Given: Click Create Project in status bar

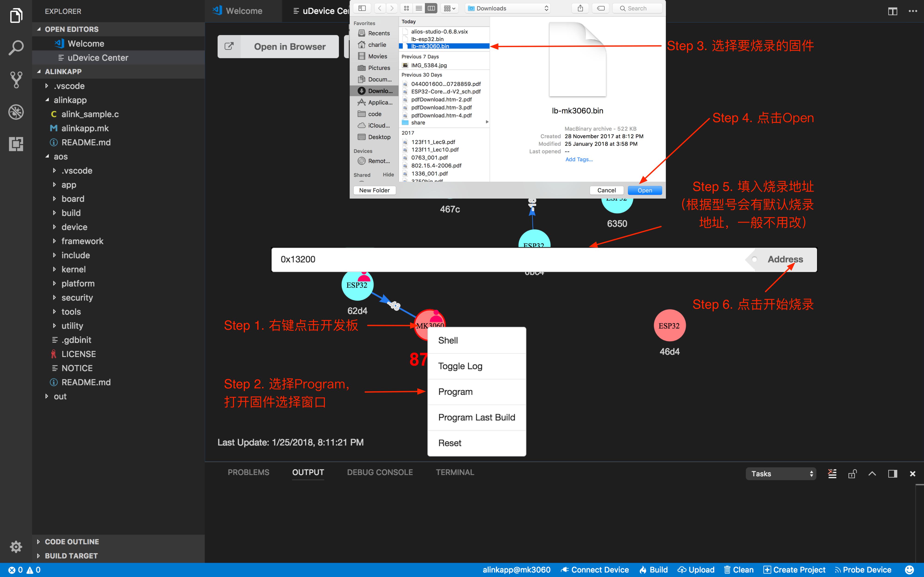Looking at the screenshot, I should (x=795, y=570).
